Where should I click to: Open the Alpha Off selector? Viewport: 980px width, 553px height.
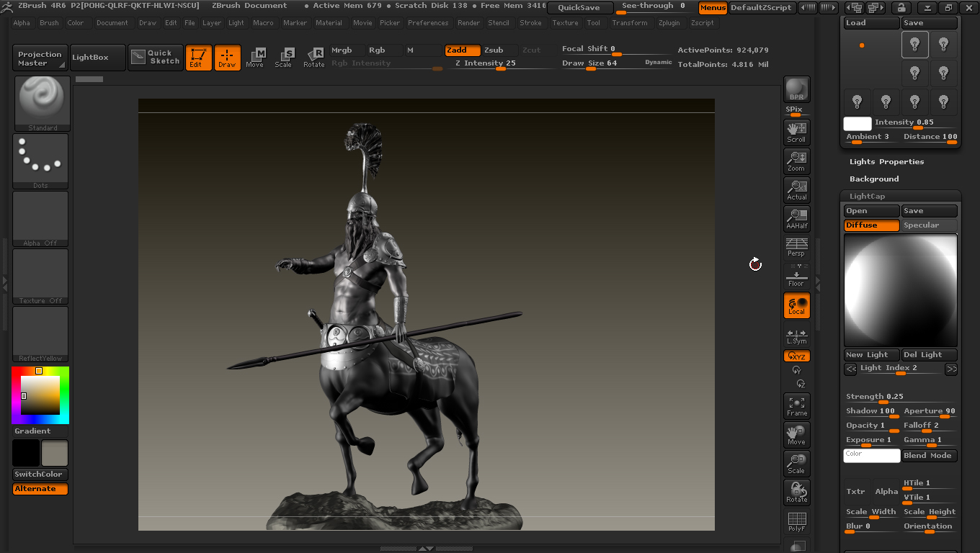click(x=41, y=219)
